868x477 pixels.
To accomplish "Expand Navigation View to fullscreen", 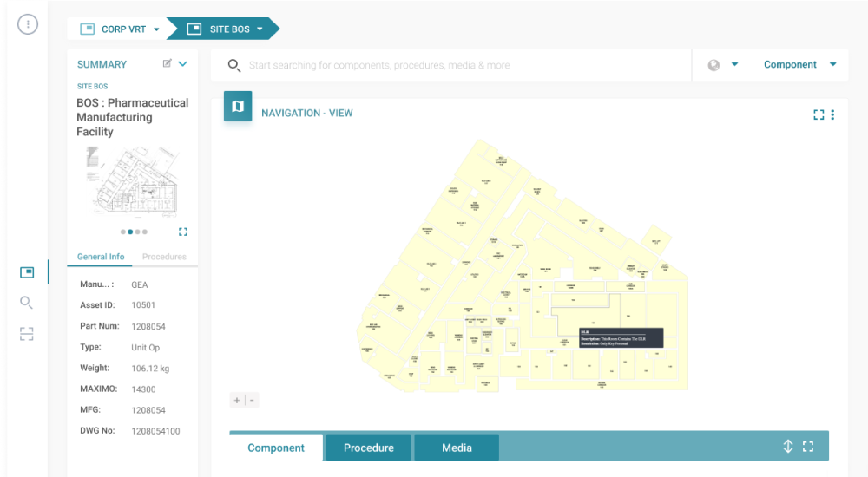I will point(819,114).
